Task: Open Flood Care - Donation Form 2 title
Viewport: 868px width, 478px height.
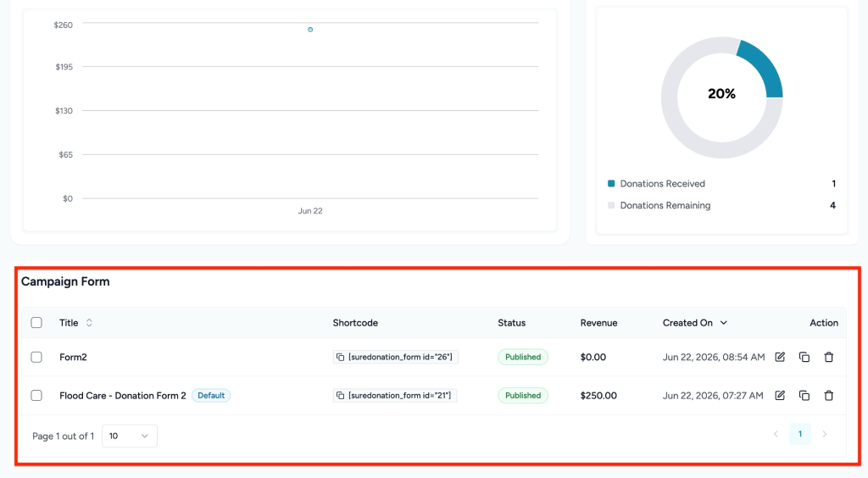Action: click(123, 396)
